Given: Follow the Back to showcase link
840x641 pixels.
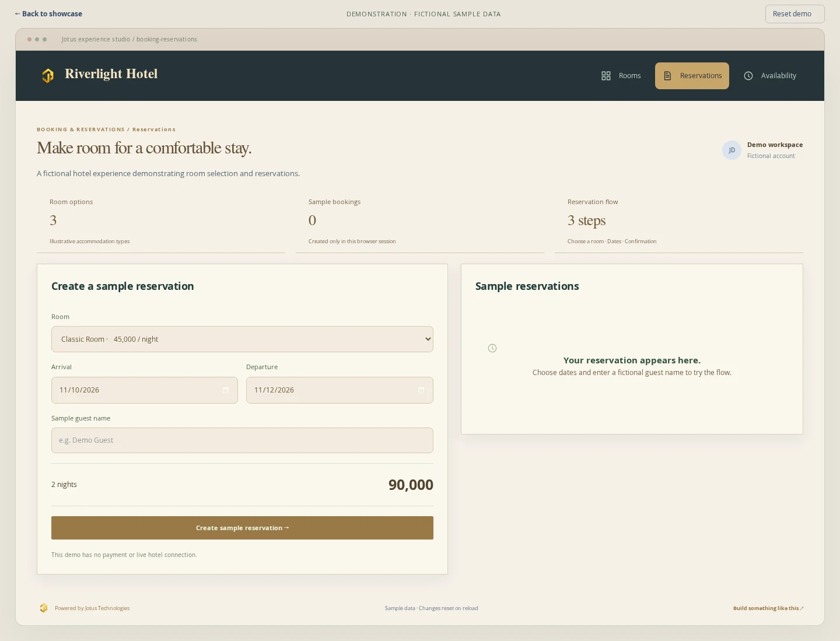Looking at the screenshot, I should (48, 14).
